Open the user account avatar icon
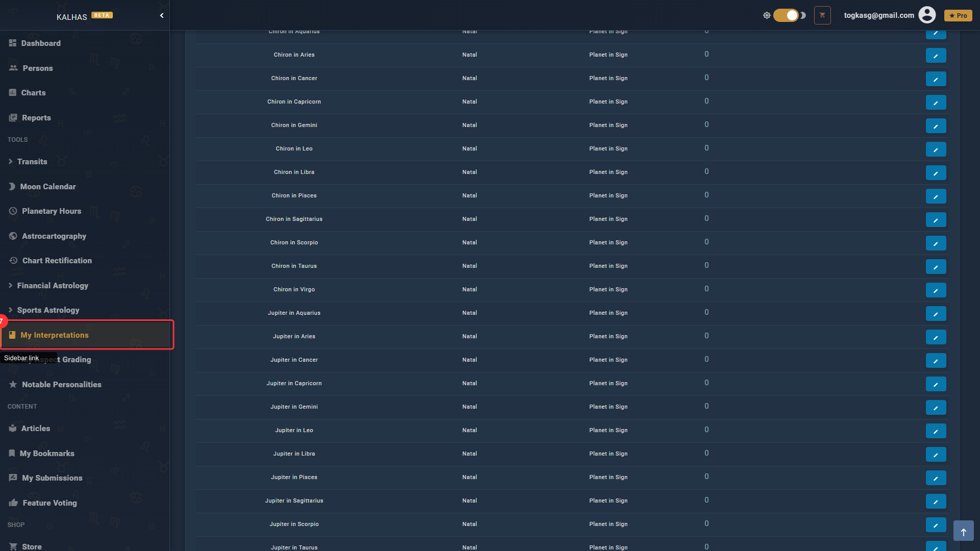Image resolution: width=980 pixels, height=551 pixels. (927, 15)
